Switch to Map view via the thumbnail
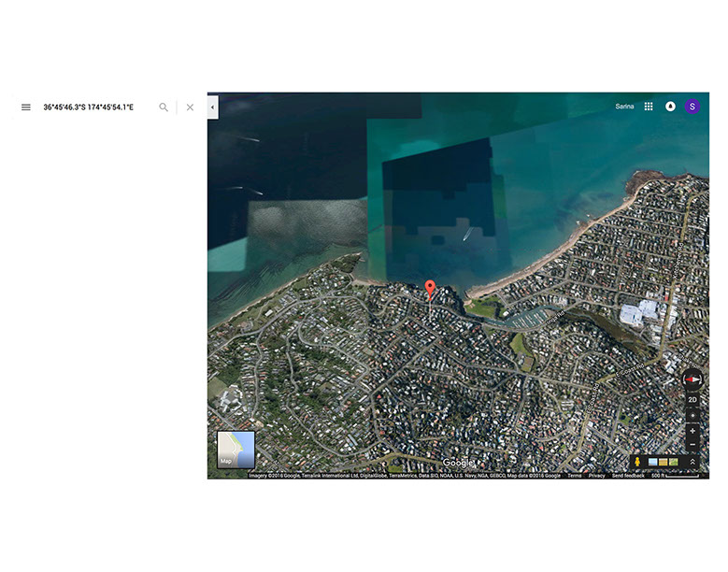The width and height of the screenshot is (728, 572). [x=236, y=449]
